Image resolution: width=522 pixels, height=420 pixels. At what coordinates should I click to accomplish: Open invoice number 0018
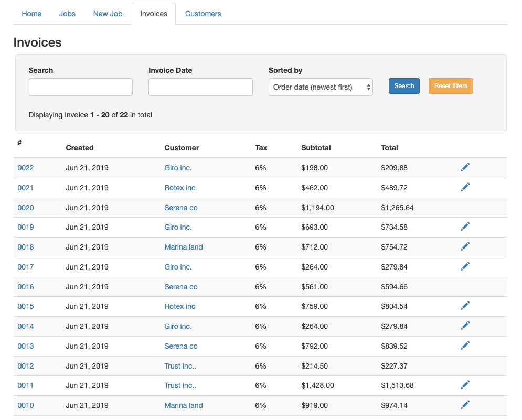26,247
